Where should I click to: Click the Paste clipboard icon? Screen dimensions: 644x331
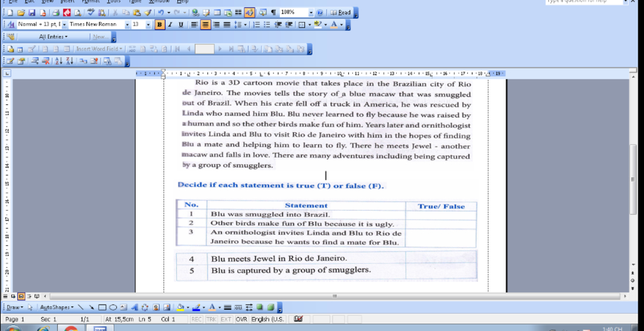point(136,13)
